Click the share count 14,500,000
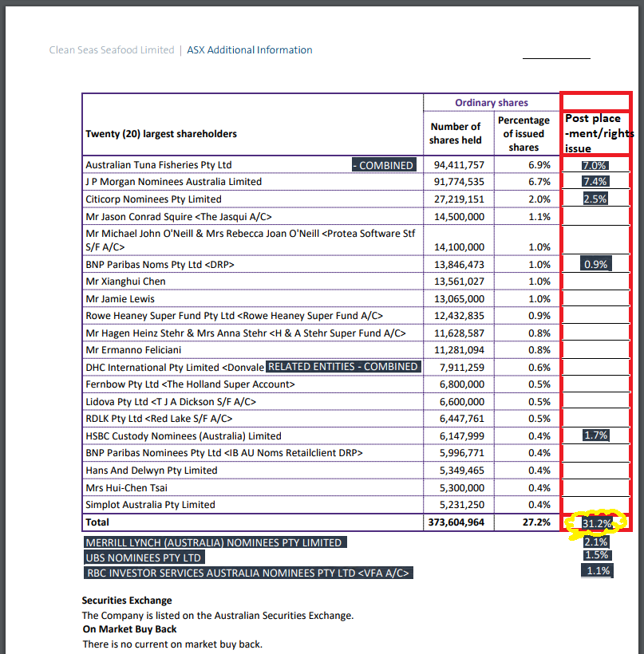 point(459,217)
